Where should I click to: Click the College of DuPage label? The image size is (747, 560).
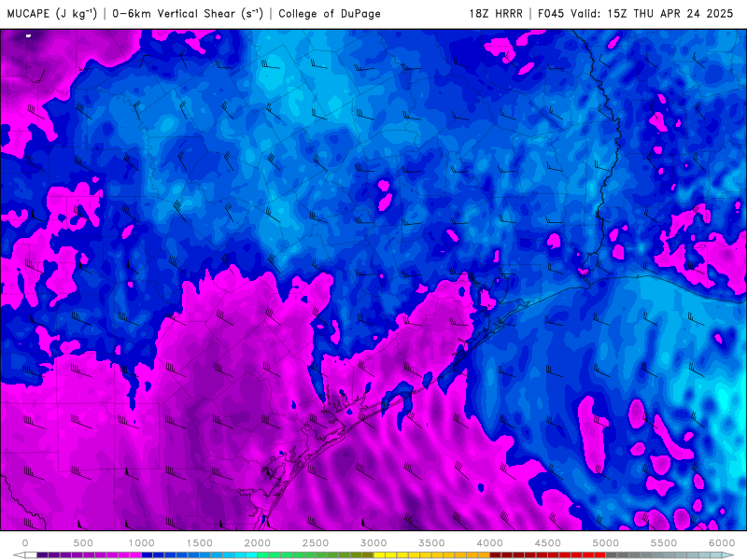point(330,13)
